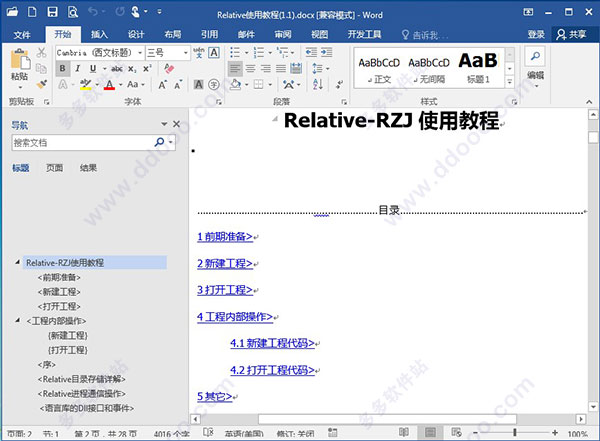Viewport: 600px width, 441px height.
Task: Clear all formatting with the eraser icon
Action: tap(169, 69)
